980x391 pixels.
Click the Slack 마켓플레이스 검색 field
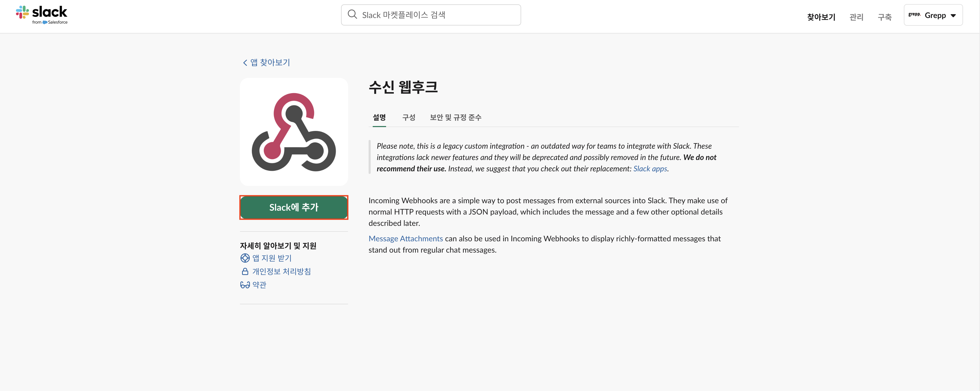pos(431,15)
